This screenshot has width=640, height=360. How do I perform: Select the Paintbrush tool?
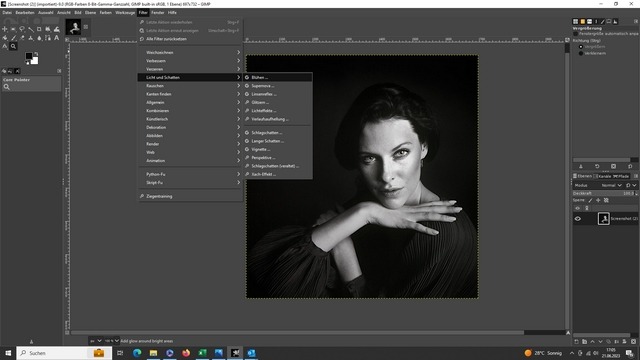(x=13, y=38)
